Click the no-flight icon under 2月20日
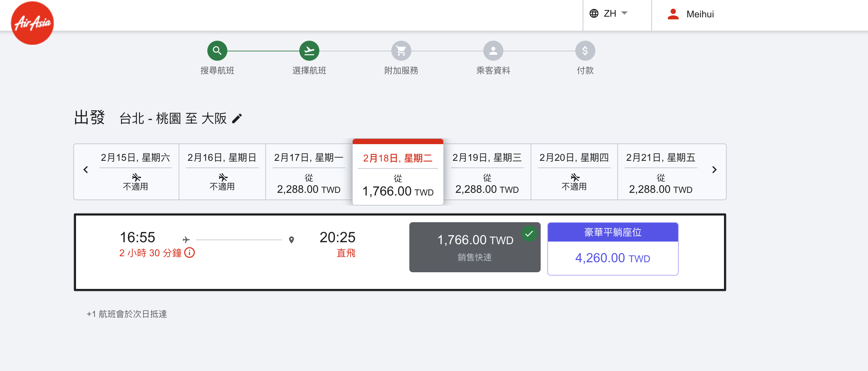Viewport: 868px width, 371px height. pyautogui.click(x=575, y=177)
